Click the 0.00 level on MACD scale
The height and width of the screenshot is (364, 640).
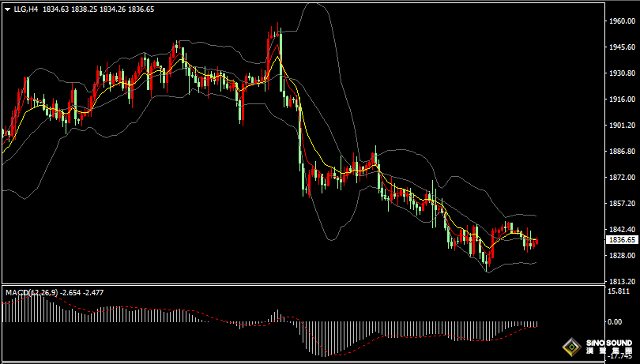(x=615, y=322)
